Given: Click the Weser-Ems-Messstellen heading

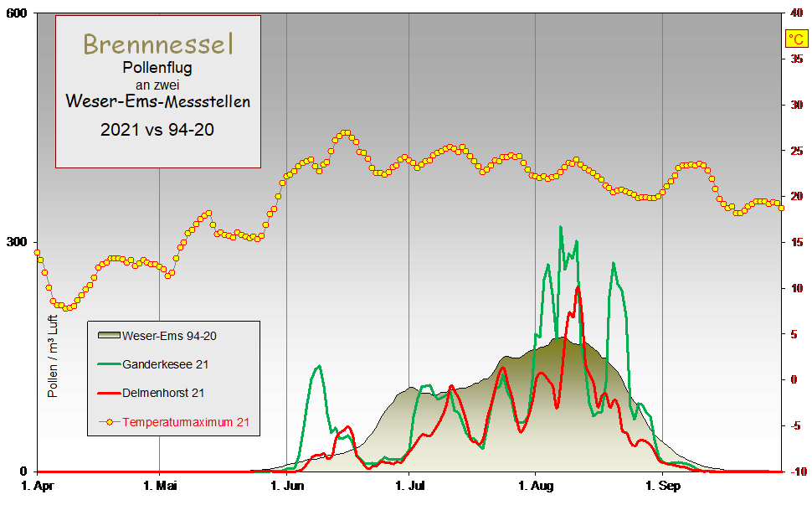Looking at the screenshot, I should tap(158, 101).
